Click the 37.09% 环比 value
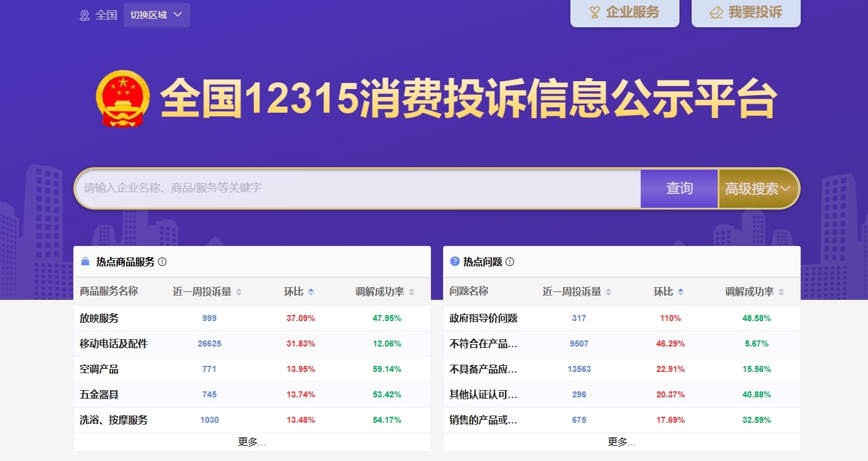Viewport: 868px width, 461px height. click(301, 318)
